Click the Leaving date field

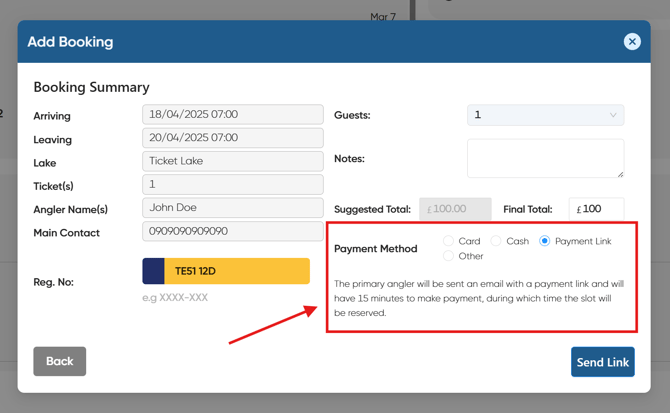(x=232, y=138)
